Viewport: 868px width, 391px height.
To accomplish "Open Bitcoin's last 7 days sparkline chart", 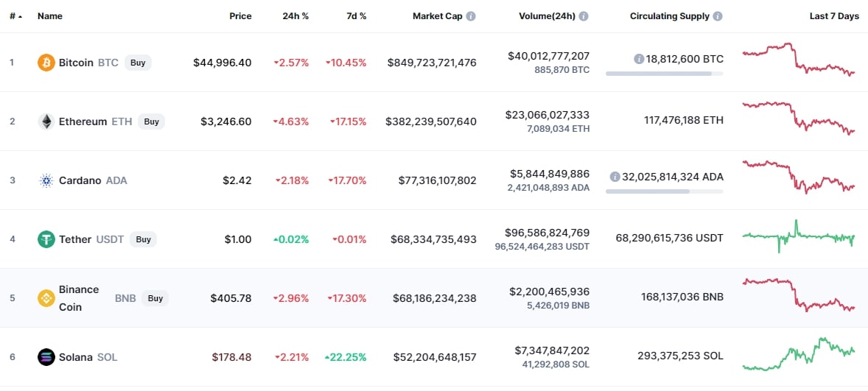I will pos(799,59).
